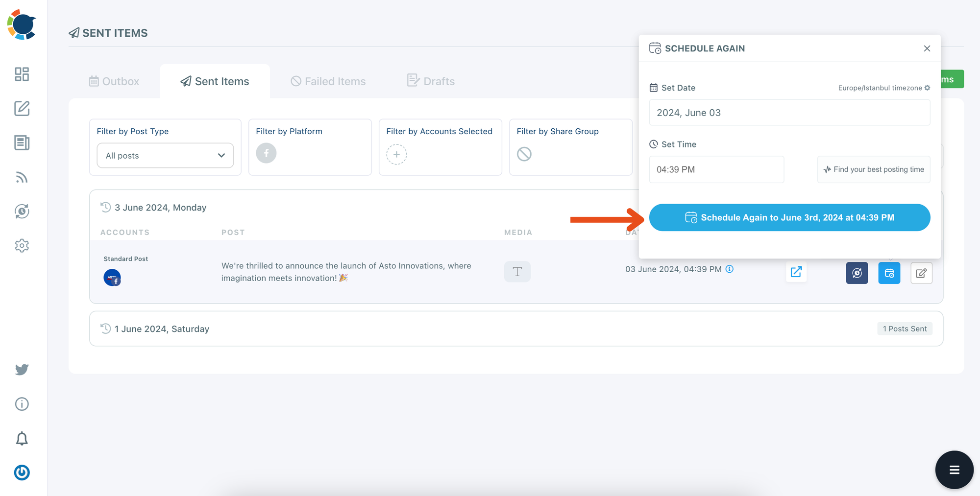This screenshot has width=980, height=496.
Task: Open the floating hamburger menu button
Action: pyautogui.click(x=955, y=470)
